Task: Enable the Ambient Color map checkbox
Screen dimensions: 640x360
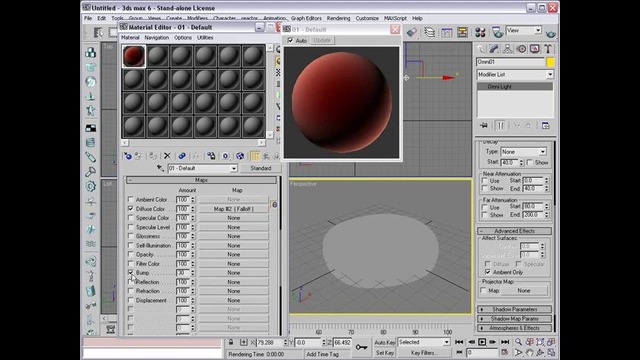Action: click(x=131, y=200)
